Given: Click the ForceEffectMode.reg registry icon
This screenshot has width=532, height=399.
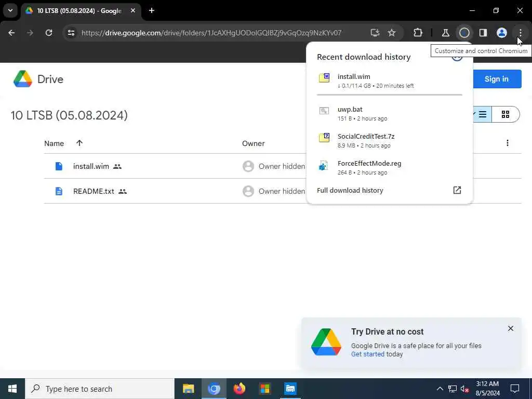Looking at the screenshot, I should click(x=323, y=165).
